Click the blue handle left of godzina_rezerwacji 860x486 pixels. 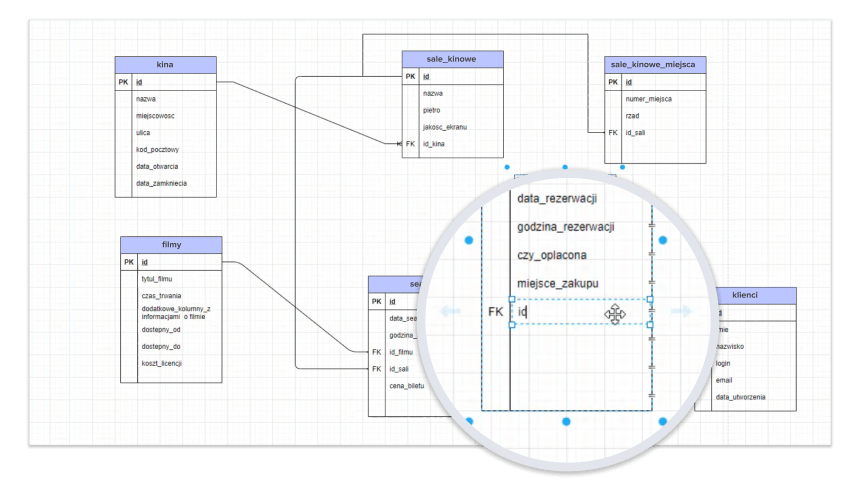coord(469,240)
